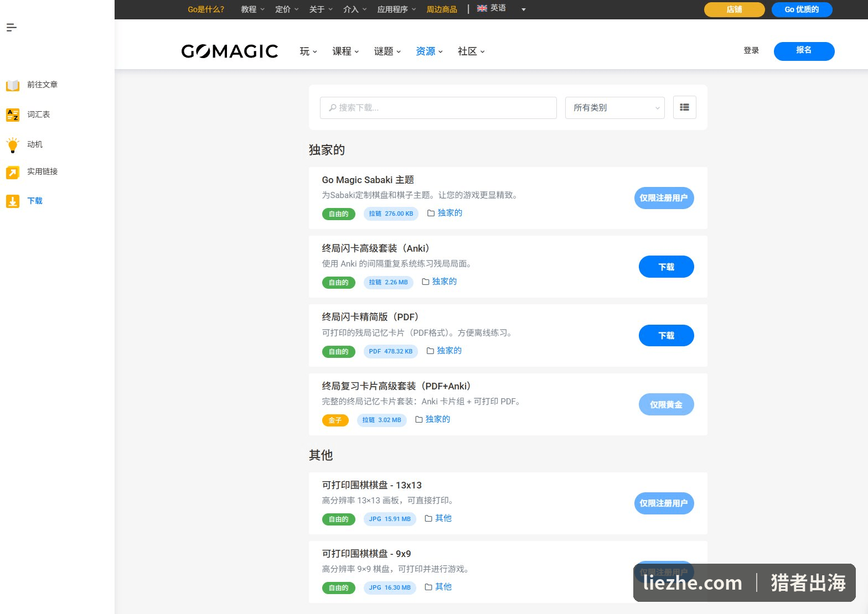Click the PDF 478.32 KB badge
This screenshot has width=868, height=614.
[x=391, y=352]
